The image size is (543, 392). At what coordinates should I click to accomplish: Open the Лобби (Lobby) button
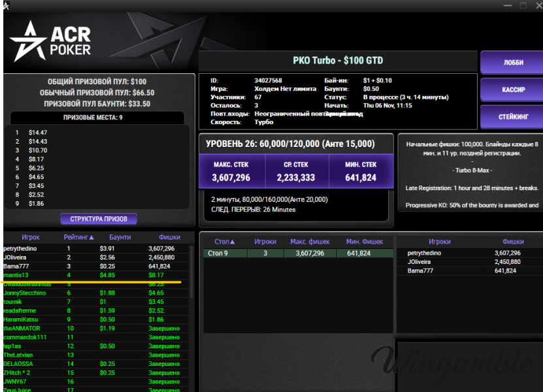click(512, 63)
